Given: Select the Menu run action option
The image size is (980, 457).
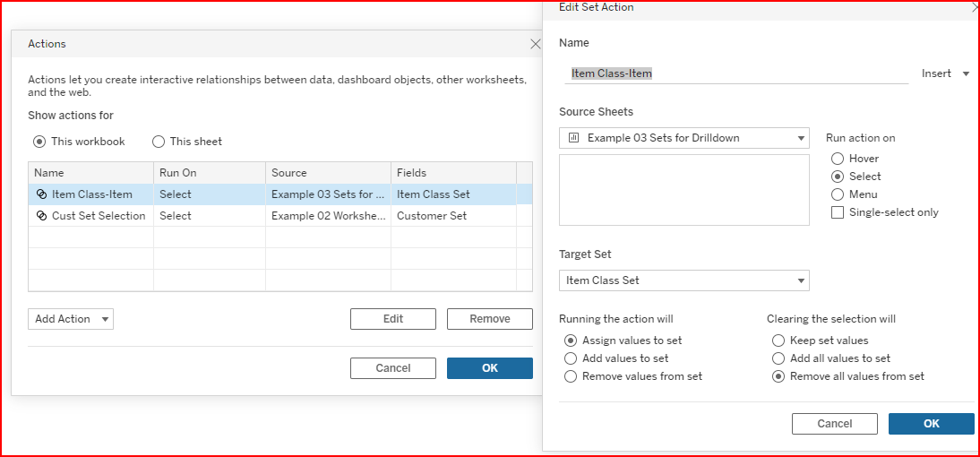Looking at the screenshot, I should tap(838, 194).
